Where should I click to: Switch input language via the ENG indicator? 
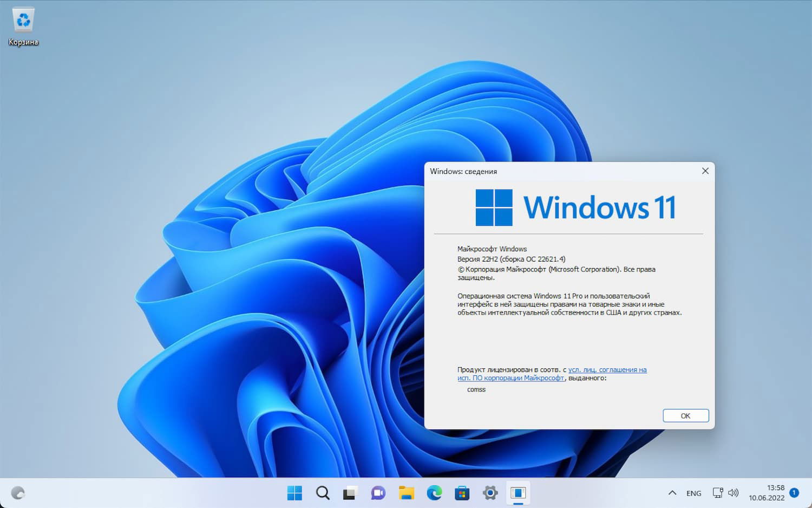tap(693, 493)
